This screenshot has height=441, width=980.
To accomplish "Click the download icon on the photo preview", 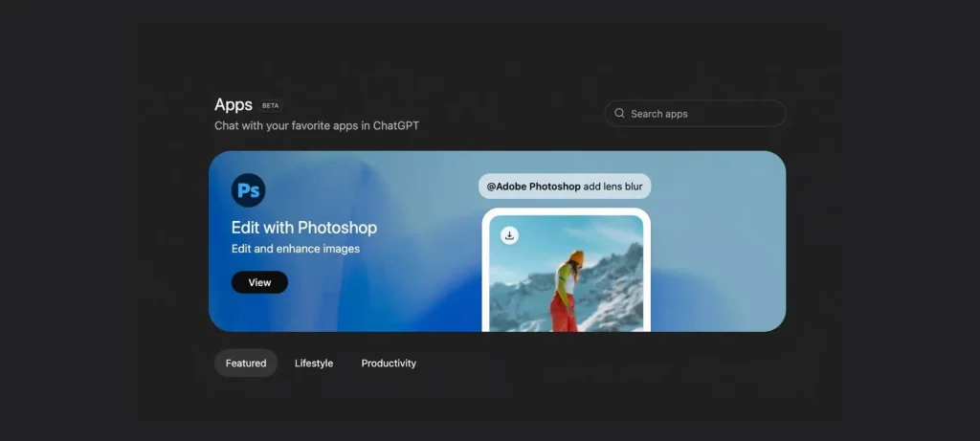I will pyautogui.click(x=509, y=235).
